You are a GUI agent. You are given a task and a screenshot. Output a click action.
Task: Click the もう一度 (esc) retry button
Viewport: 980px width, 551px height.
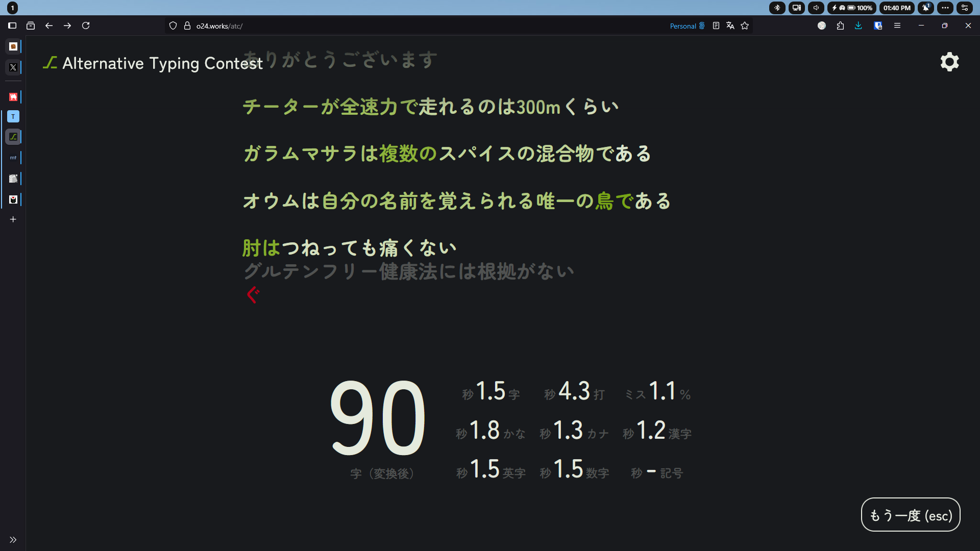point(910,515)
